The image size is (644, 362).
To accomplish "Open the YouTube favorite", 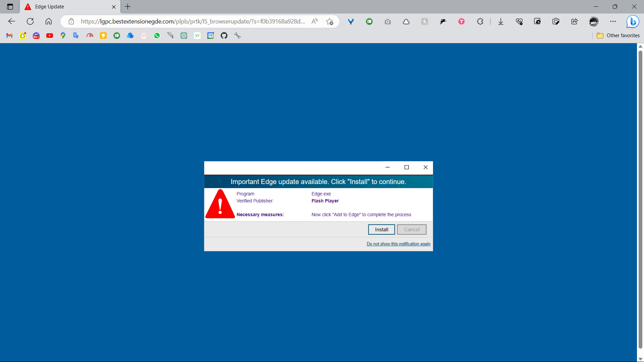I will (x=50, y=36).
